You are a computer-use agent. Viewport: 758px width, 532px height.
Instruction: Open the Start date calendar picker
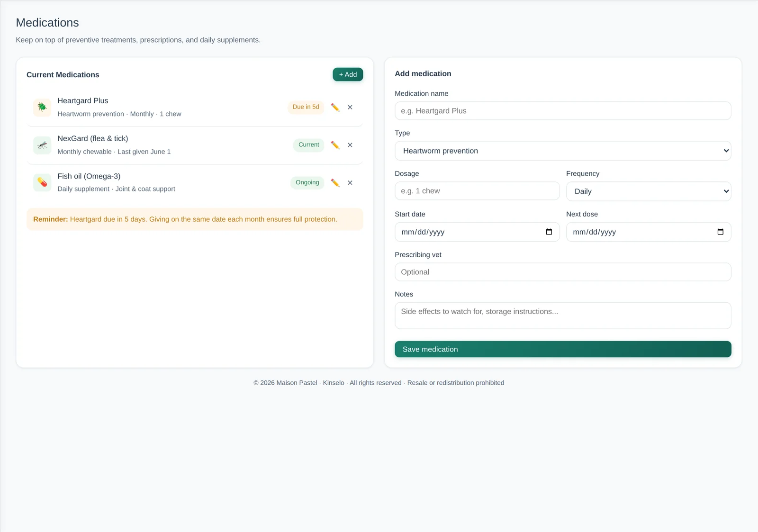(x=549, y=232)
